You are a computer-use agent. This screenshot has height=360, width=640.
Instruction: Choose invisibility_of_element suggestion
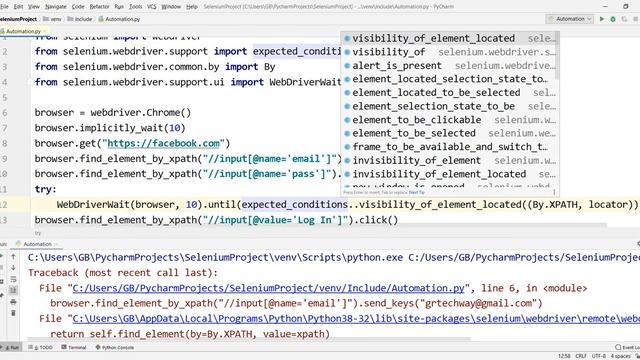[x=450, y=160]
